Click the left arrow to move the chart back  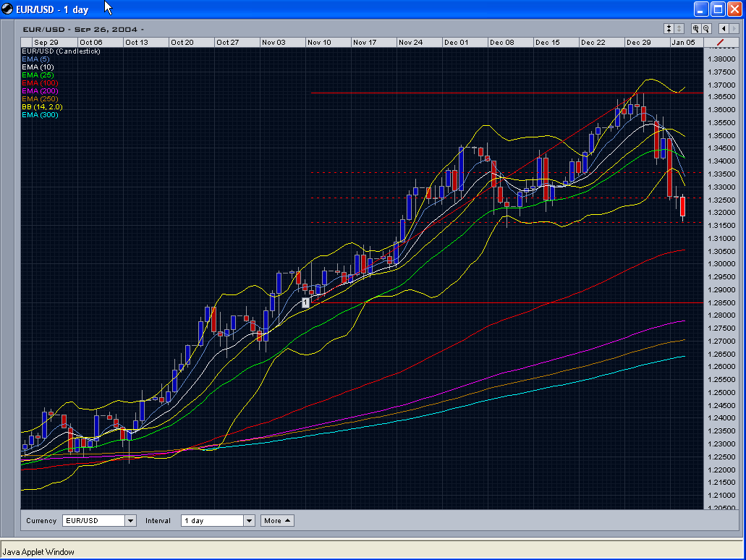[x=723, y=28]
